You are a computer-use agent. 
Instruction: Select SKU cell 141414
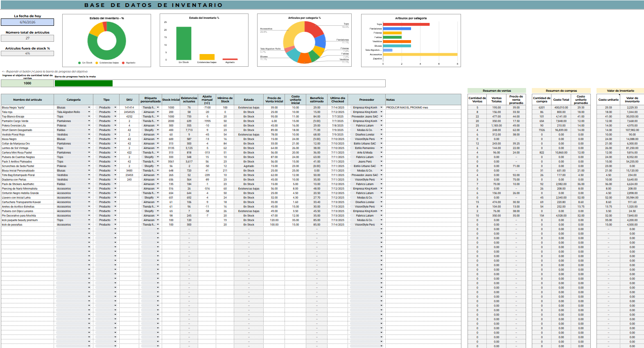[129, 107]
